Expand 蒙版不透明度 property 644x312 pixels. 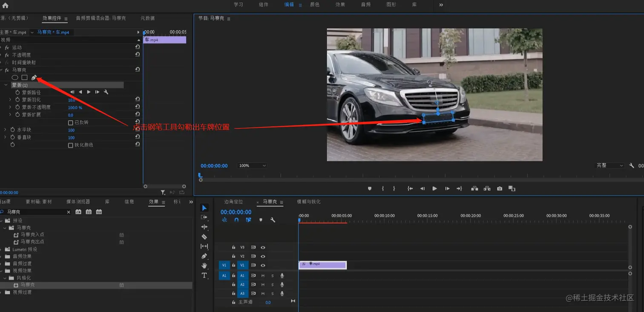[10, 107]
